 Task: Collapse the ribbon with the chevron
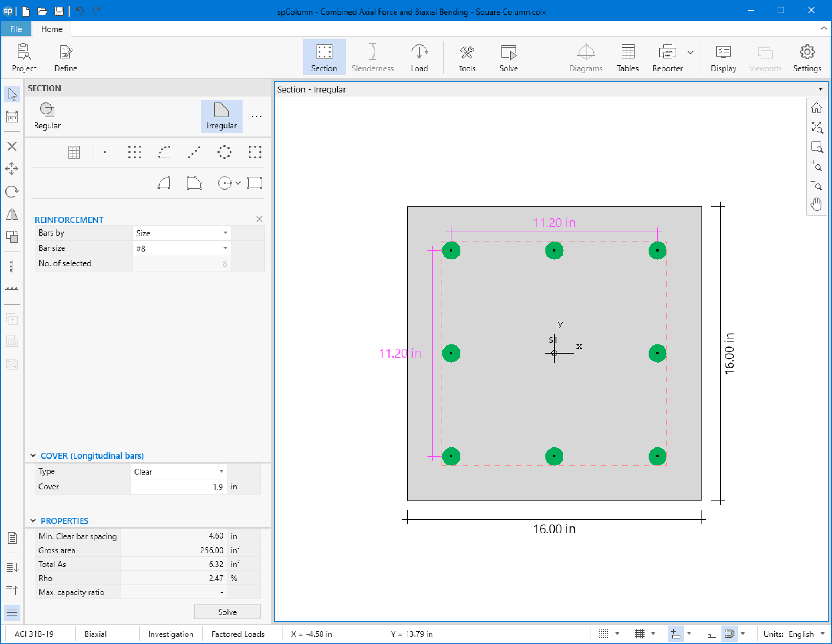tap(823, 28)
